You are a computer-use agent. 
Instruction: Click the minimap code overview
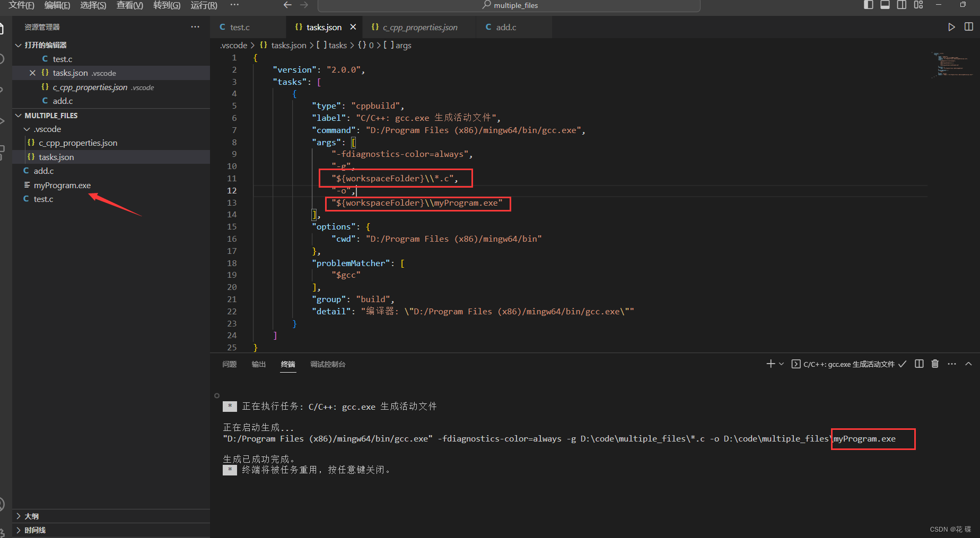(x=952, y=65)
